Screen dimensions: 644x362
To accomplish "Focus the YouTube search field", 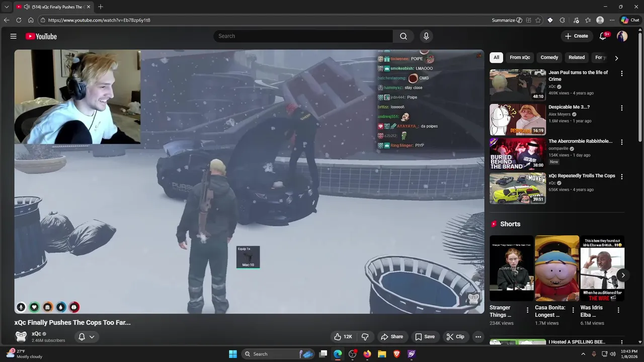I will point(303,36).
